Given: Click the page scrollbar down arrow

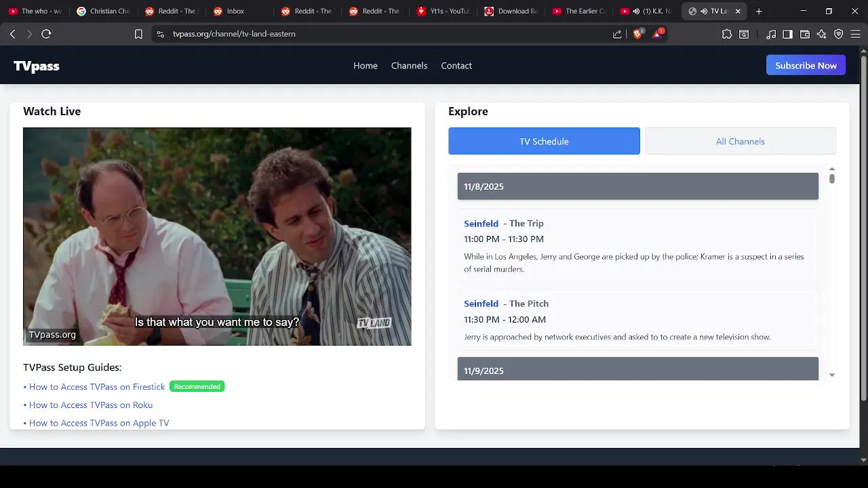Looking at the screenshot, I should click(x=863, y=460).
